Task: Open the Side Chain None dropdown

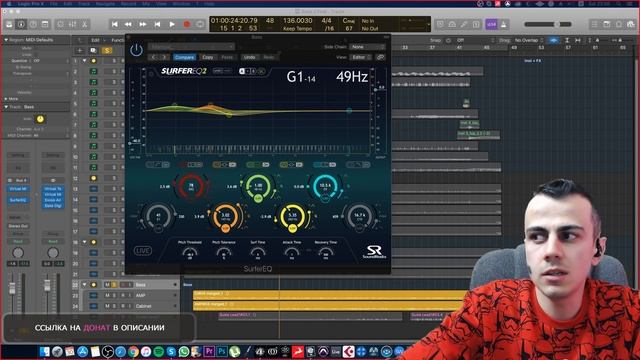Action: 367,47
